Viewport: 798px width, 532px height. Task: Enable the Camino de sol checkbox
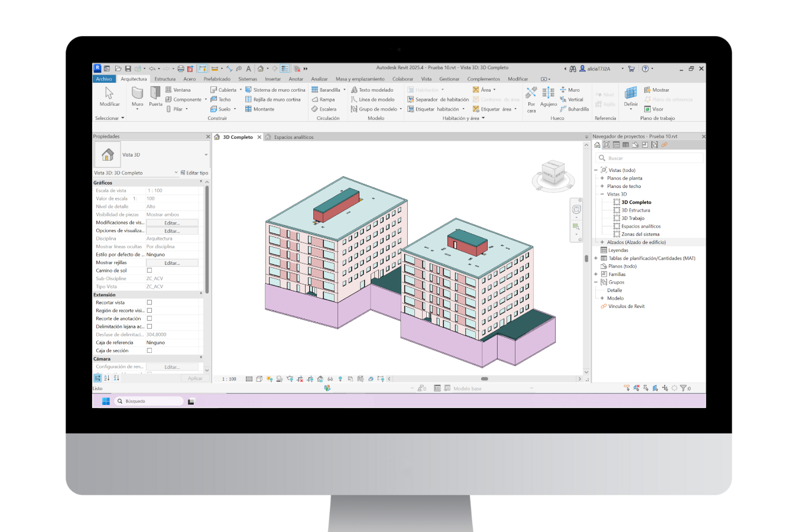(x=150, y=271)
